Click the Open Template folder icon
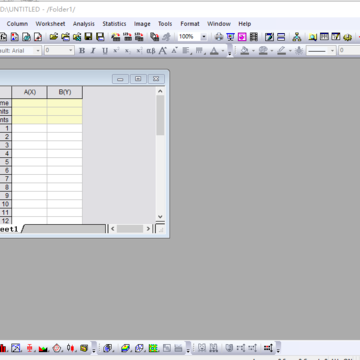This screenshot has height=360, width=360. pos(65,37)
